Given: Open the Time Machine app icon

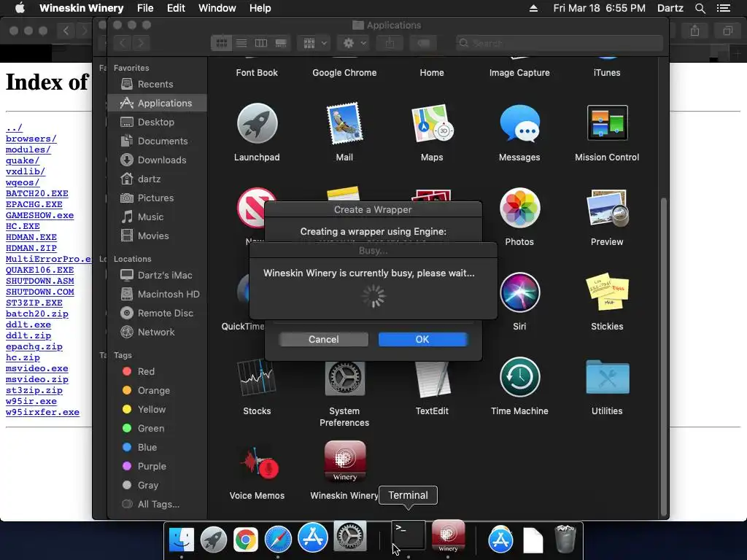Looking at the screenshot, I should coord(519,377).
